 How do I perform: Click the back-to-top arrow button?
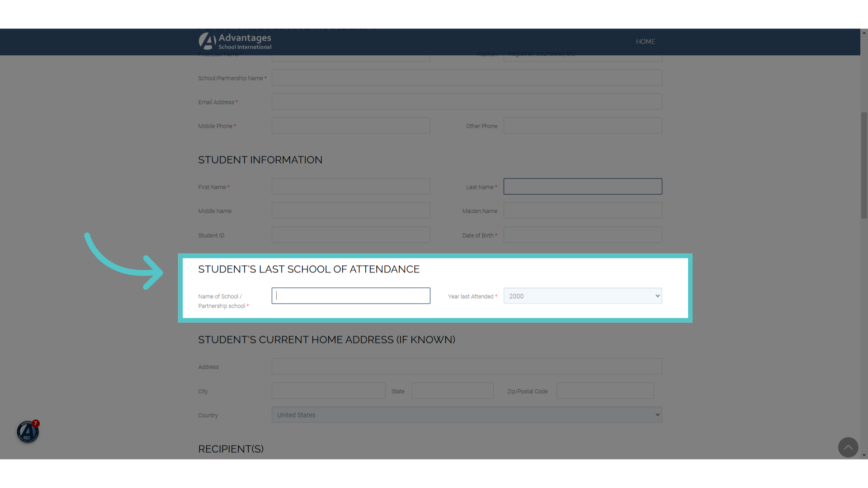[x=848, y=447]
